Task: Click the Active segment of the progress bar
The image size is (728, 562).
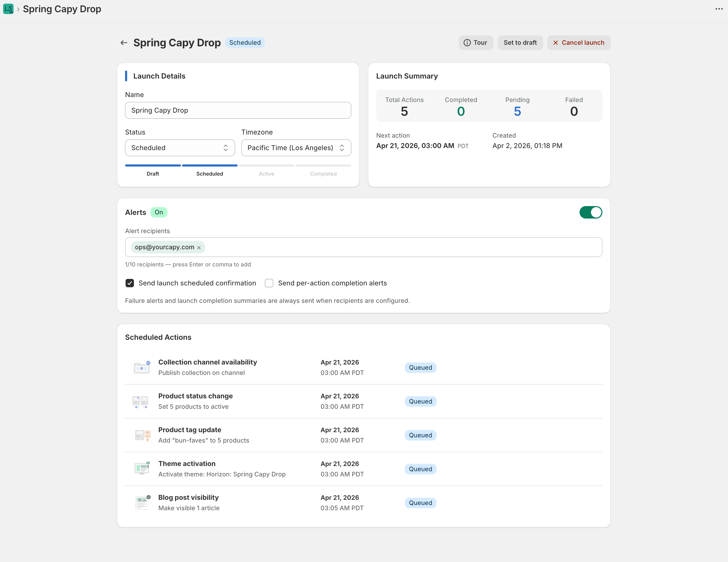Action: 266,165
